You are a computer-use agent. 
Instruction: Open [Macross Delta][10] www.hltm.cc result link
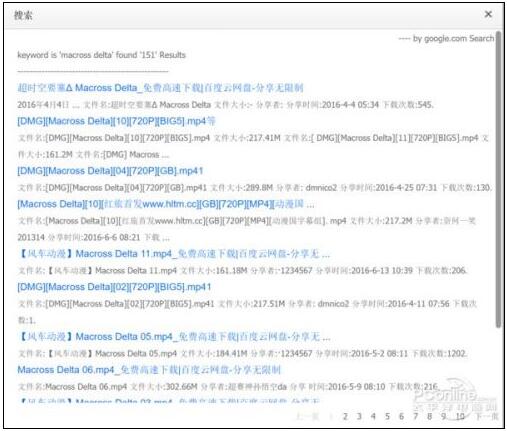point(166,204)
